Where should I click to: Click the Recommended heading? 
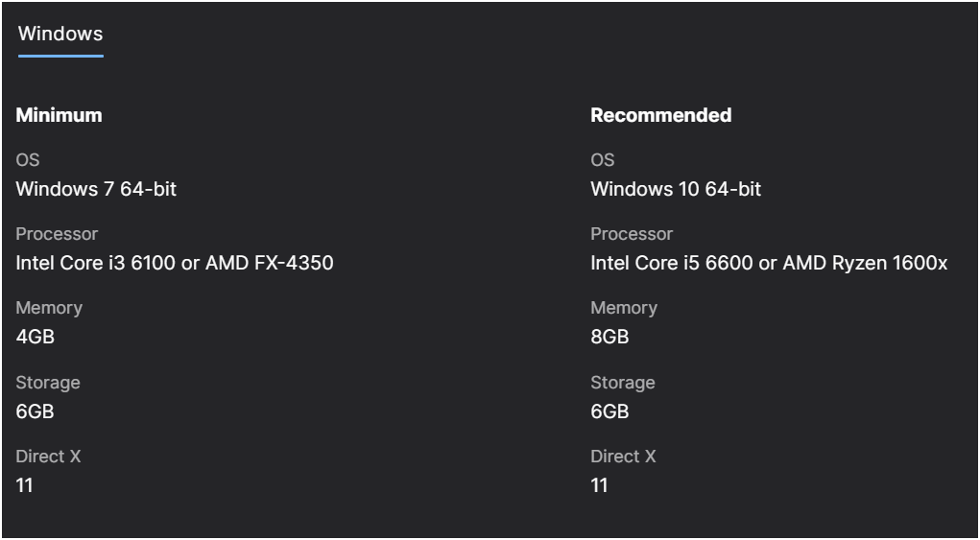[x=661, y=115]
